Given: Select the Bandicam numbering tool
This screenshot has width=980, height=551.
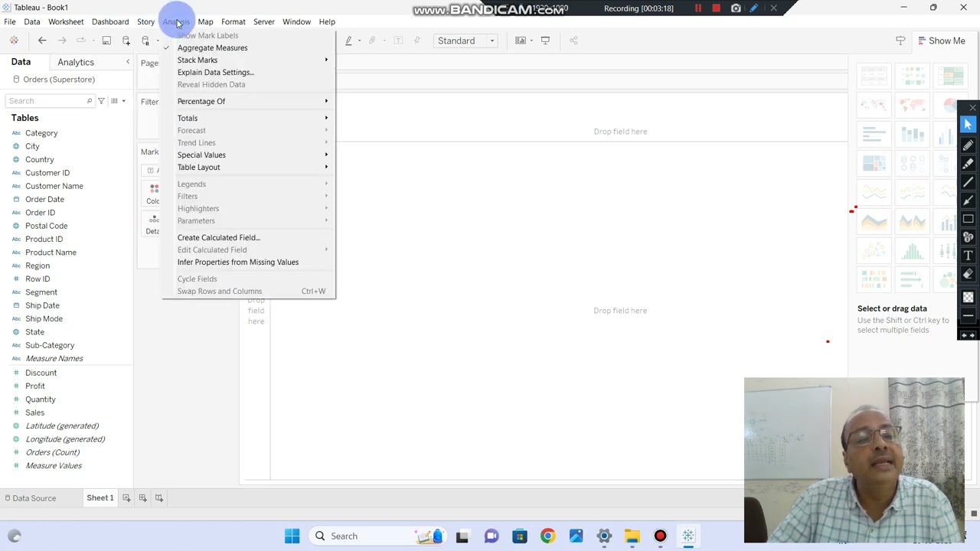Looking at the screenshot, I should point(968,237).
